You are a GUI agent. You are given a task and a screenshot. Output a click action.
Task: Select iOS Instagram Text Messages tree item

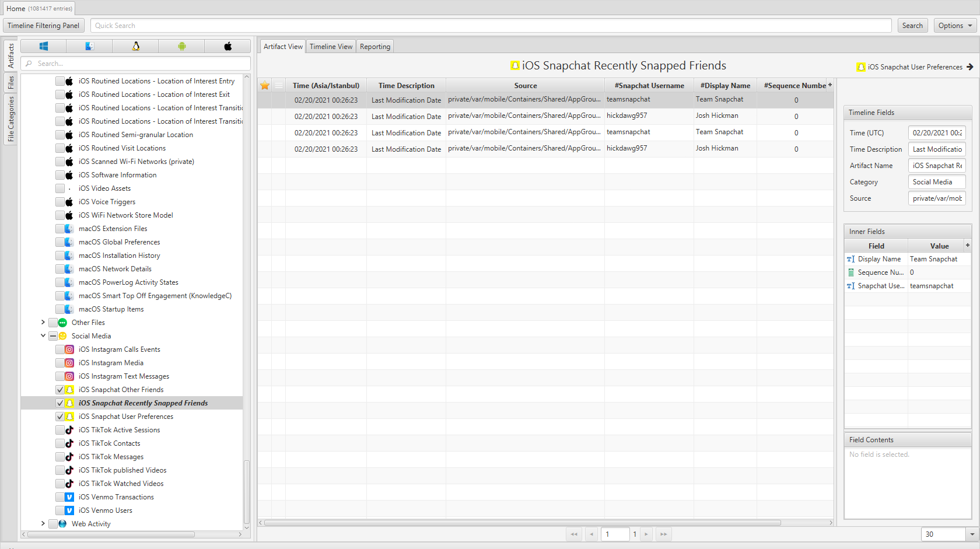pos(124,376)
